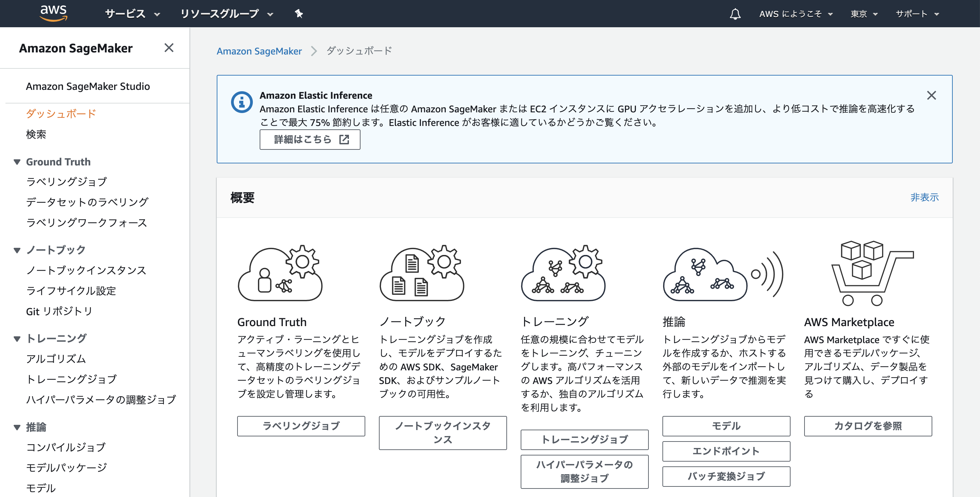Click the ノートブック cloud documents illustration
Viewport: 980px width, 497px height.
click(x=422, y=273)
